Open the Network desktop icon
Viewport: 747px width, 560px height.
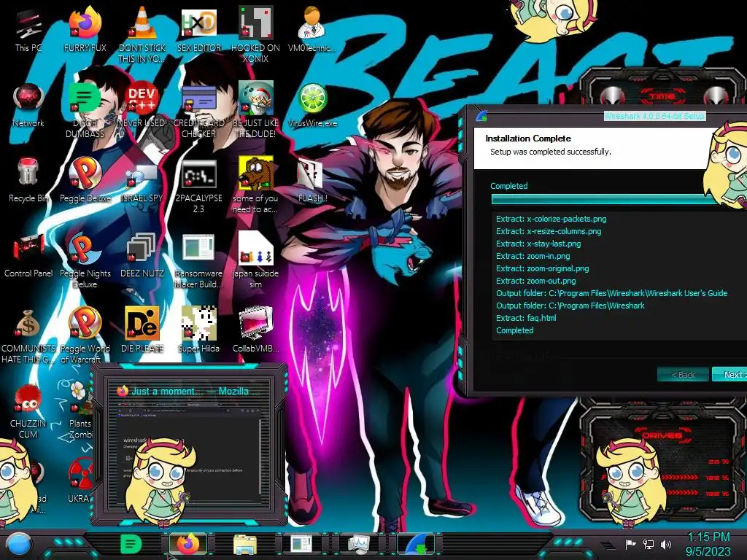pyautogui.click(x=28, y=105)
